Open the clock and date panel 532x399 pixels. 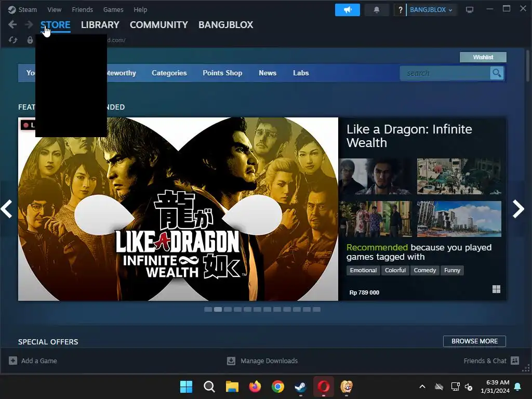pyautogui.click(x=495, y=387)
